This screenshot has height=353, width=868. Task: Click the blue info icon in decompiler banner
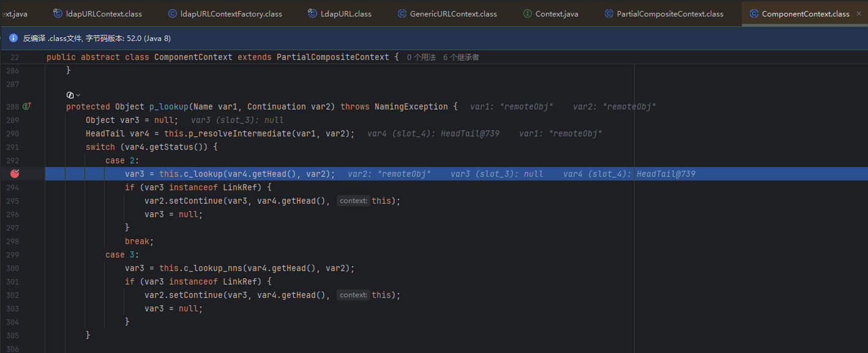(13, 38)
